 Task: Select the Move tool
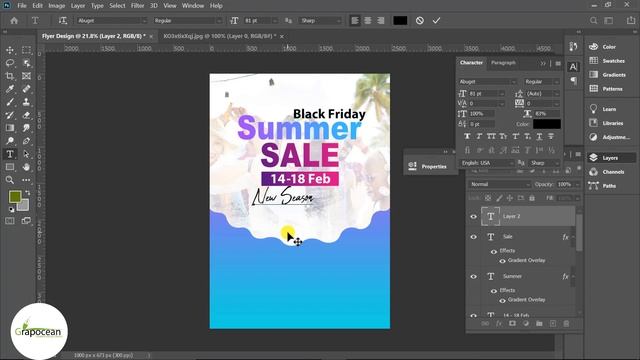pos(10,50)
